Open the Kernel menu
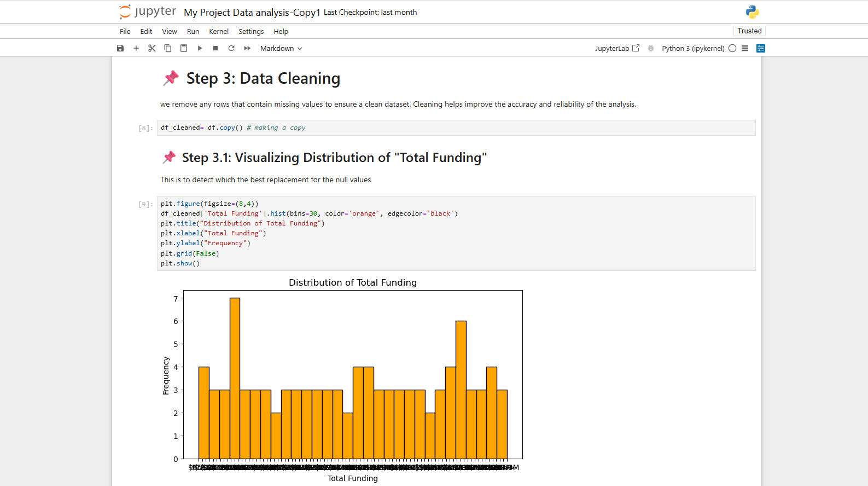868x486 pixels. pyautogui.click(x=219, y=31)
